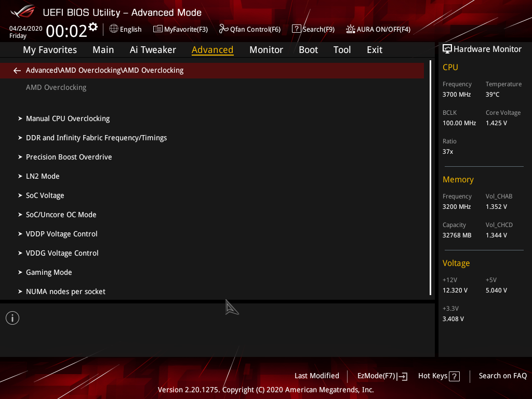
Task: Go to the Exit tab
Action: pyautogui.click(x=375, y=50)
